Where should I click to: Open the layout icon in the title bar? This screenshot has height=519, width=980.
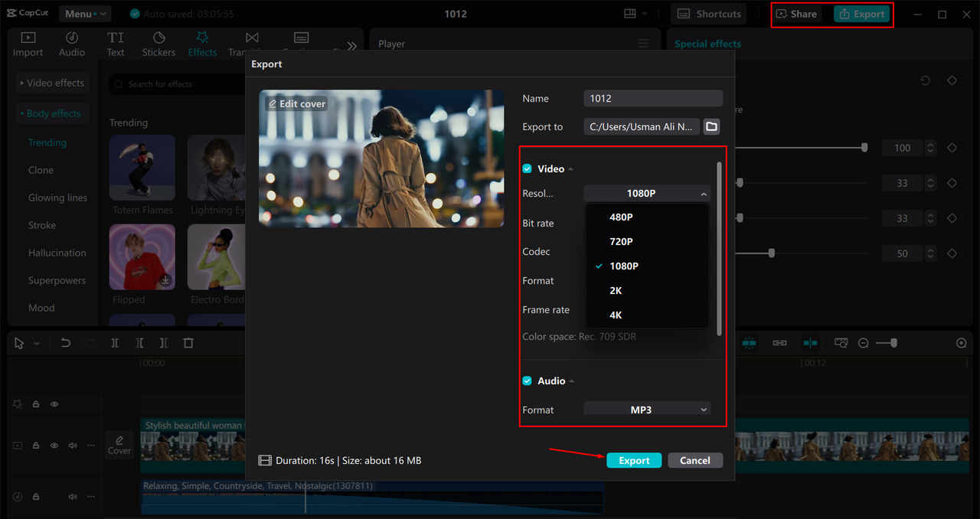pos(630,14)
